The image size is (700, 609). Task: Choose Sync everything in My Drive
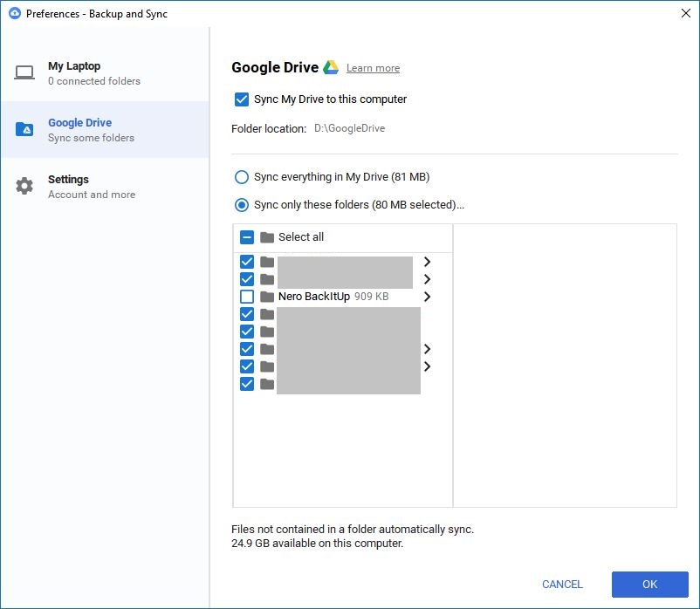(x=242, y=177)
